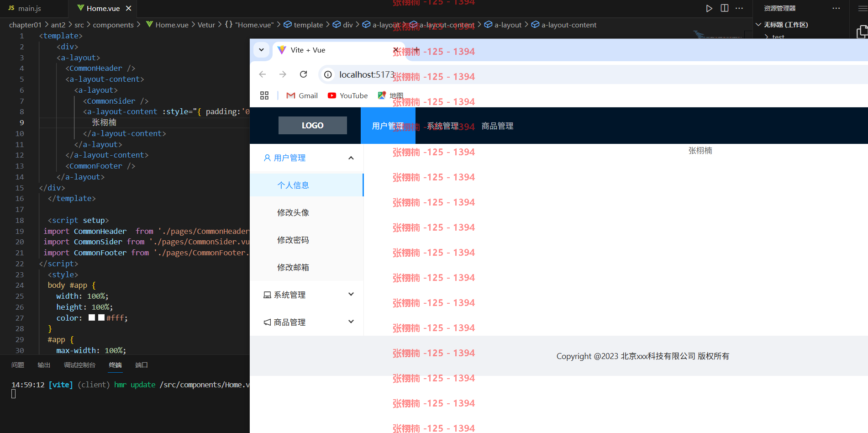This screenshot has height=433, width=868.
Task: Run the code with the play icon
Action: click(709, 8)
